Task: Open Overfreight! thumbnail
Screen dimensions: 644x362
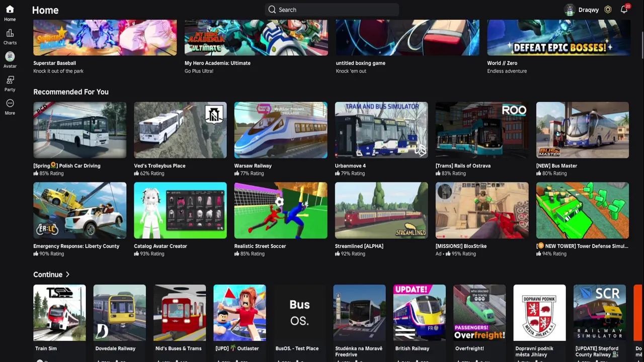Action: 479,313
